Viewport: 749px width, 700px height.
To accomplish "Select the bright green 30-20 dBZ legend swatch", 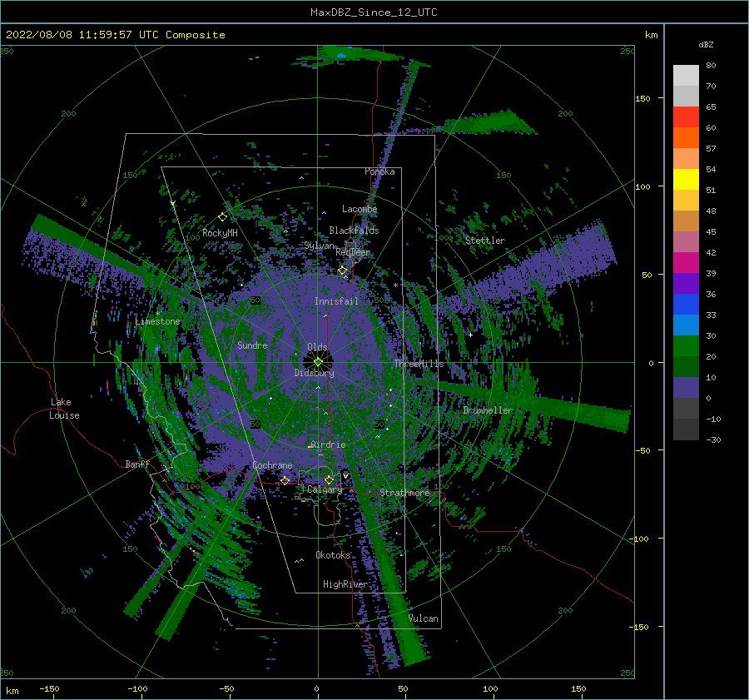I will point(686,346).
